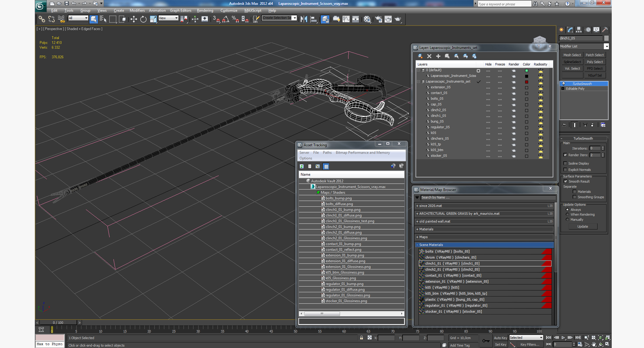
Task: Check Separate by Materials option
Action: click(x=574, y=191)
